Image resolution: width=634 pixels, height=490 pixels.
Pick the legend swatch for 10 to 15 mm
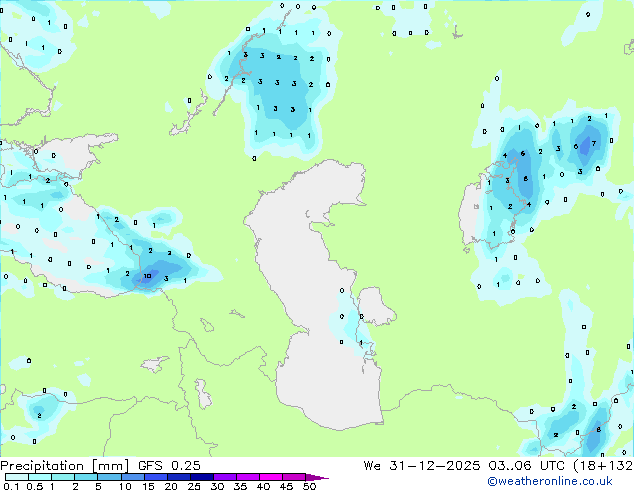(x=132, y=477)
